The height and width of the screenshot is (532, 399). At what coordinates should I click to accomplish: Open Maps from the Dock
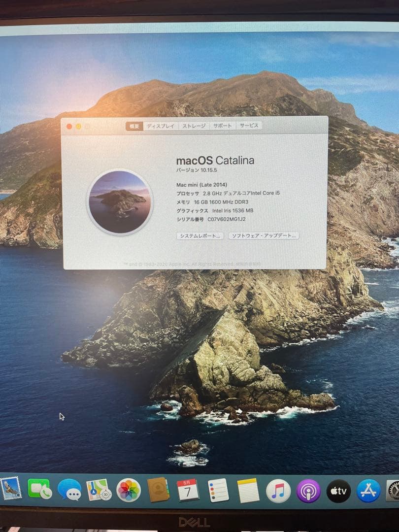point(99,490)
